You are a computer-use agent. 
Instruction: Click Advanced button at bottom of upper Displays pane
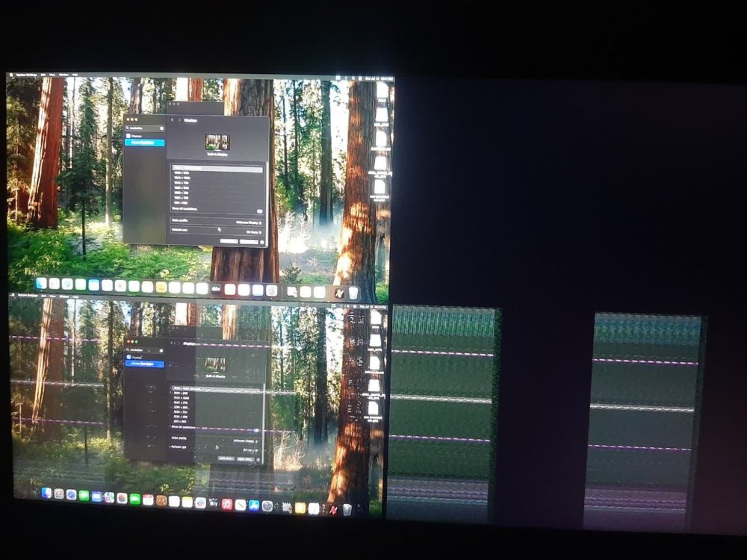[x=229, y=241]
